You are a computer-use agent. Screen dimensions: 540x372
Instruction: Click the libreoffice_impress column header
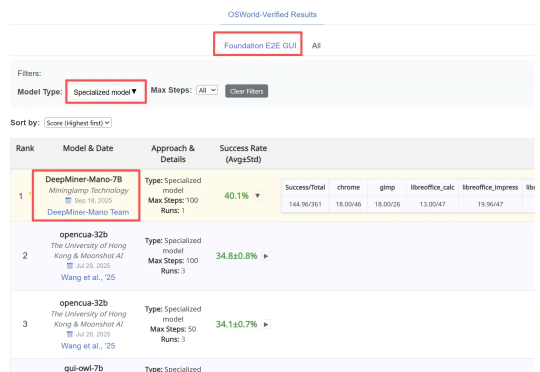pos(490,187)
